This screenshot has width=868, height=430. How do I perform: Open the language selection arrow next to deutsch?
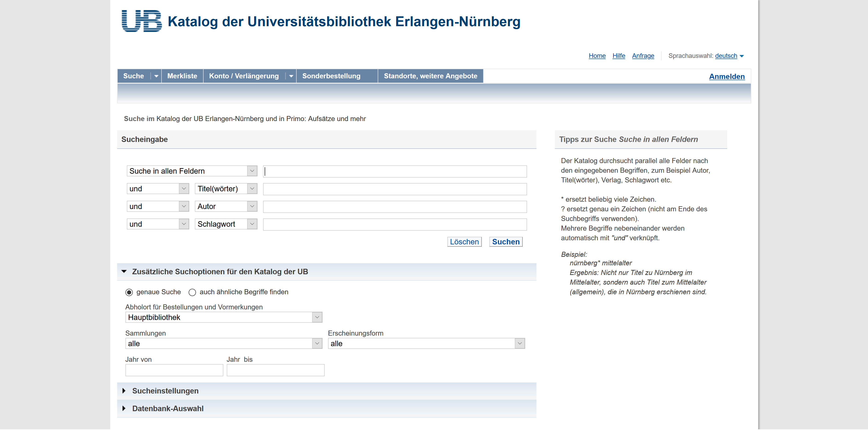742,56
